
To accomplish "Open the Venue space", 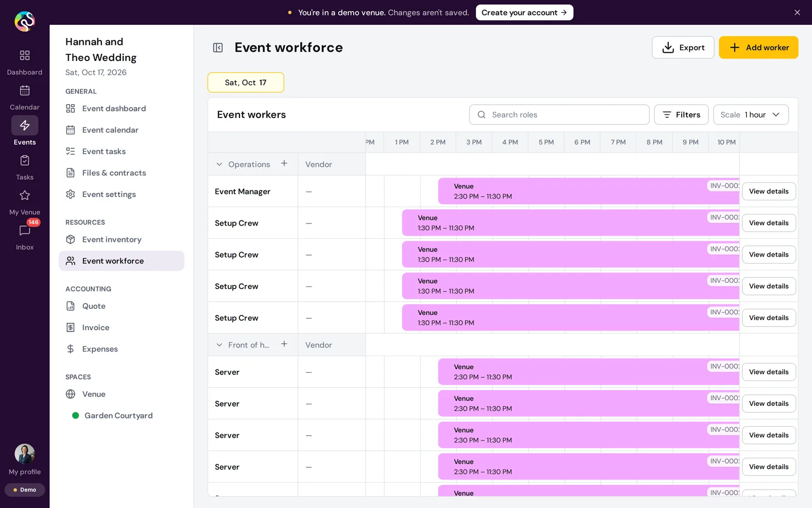I will coord(121,394).
